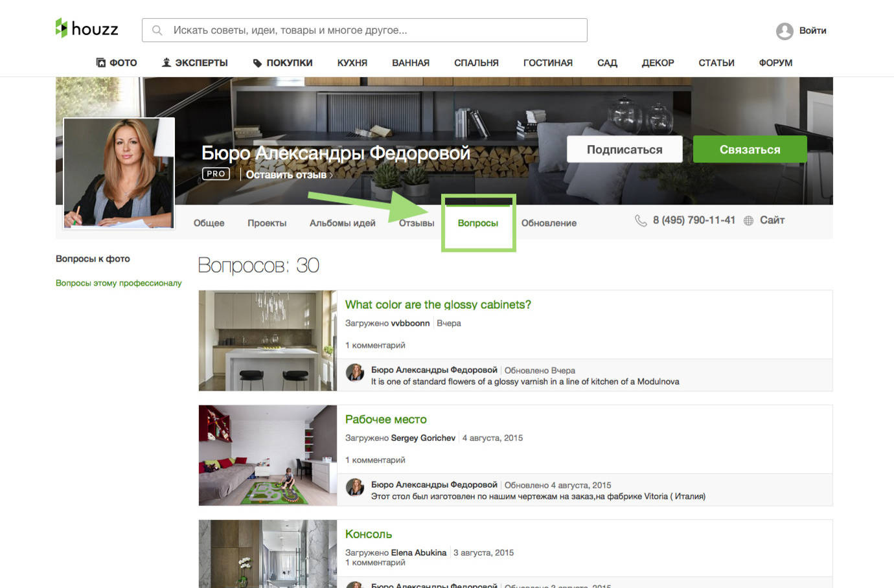This screenshot has width=894, height=588.
Task: Open the ФОРУМ menu item
Action: (775, 62)
